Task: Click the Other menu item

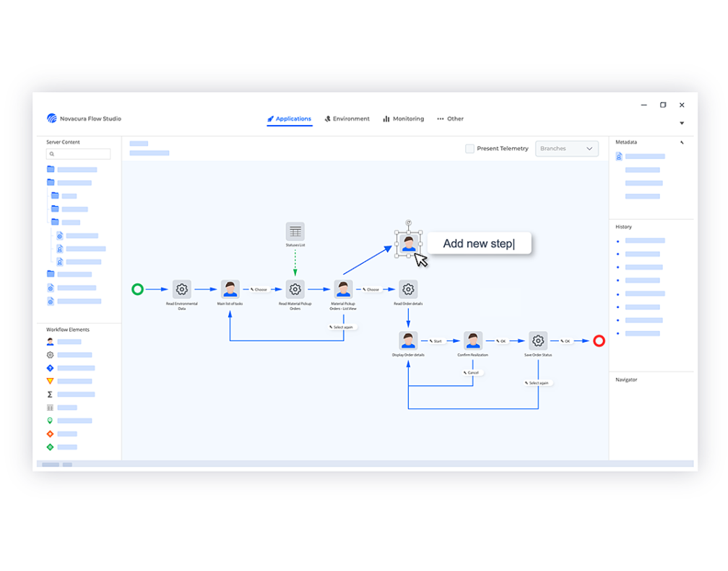Action: (x=451, y=119)
